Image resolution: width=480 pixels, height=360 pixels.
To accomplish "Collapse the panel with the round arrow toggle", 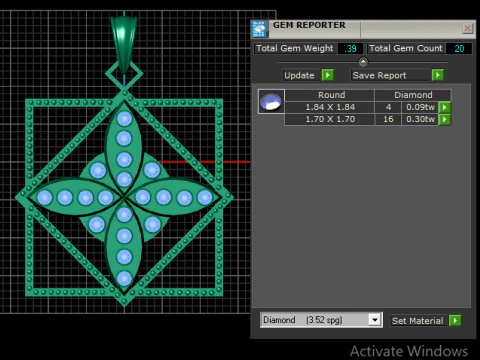I will coord(363,62).
